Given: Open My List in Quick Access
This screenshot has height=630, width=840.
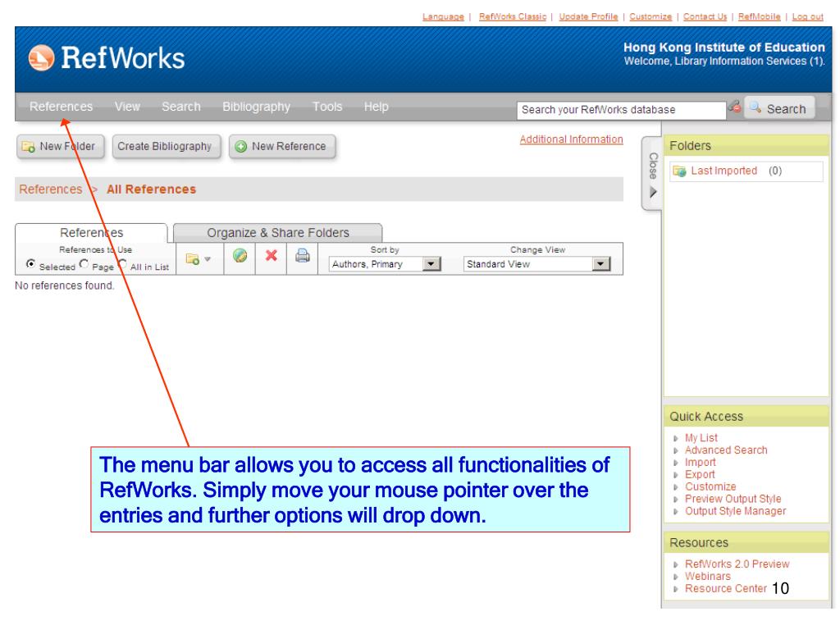Looking at the screenshot, I should tap(701, 438).
